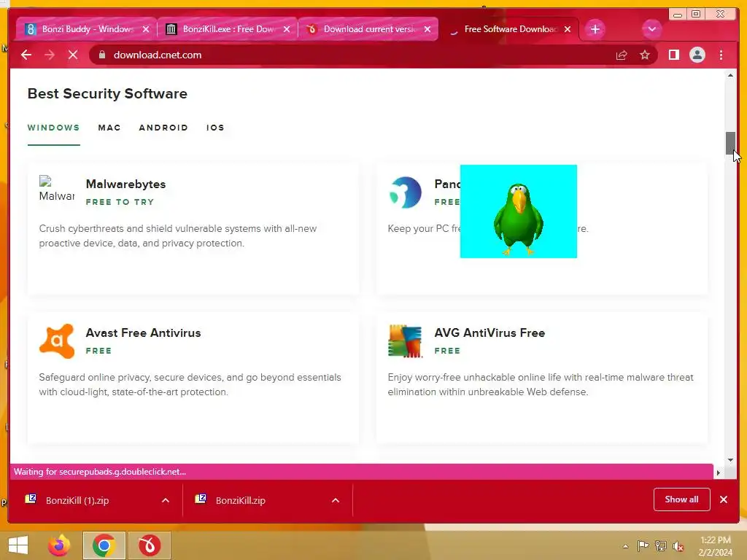Close the Download current version tab

[x=427, y=29]
